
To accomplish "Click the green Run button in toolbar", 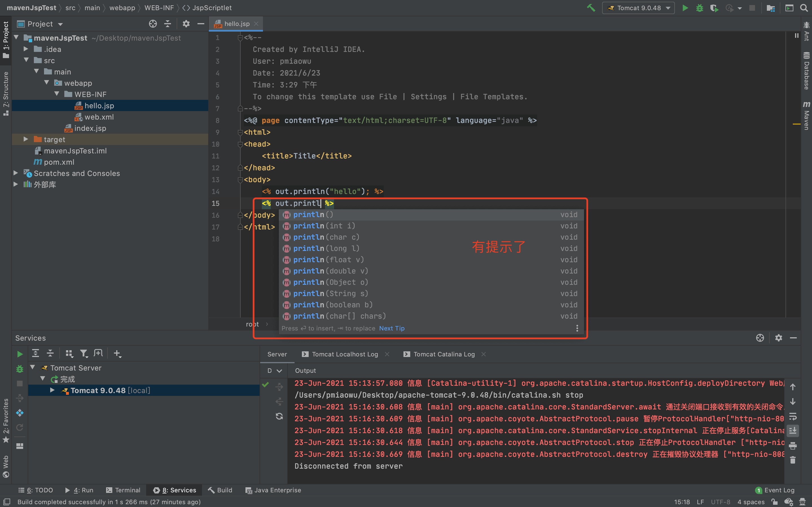I will coord(685,8).
